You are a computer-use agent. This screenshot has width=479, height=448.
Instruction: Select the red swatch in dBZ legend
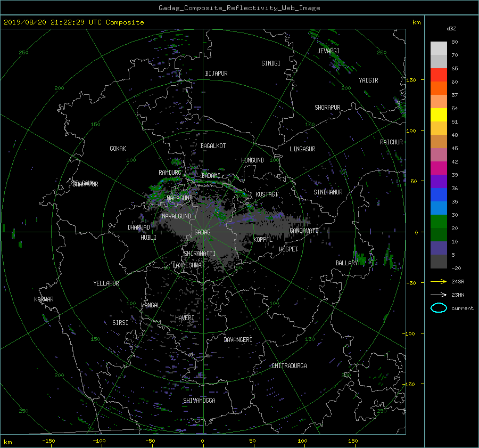[x=439, y=75]
